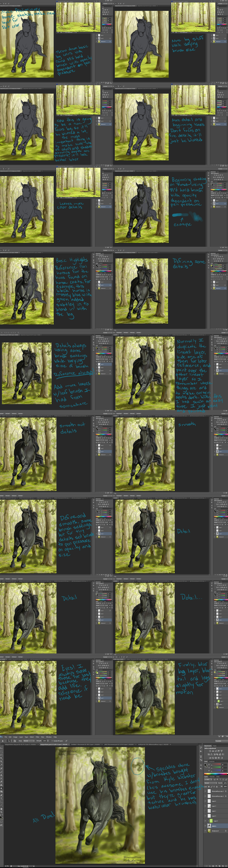228x868 pixels.
Task: Select the Pen tool in the final screenshot
Action: (1, 795)
